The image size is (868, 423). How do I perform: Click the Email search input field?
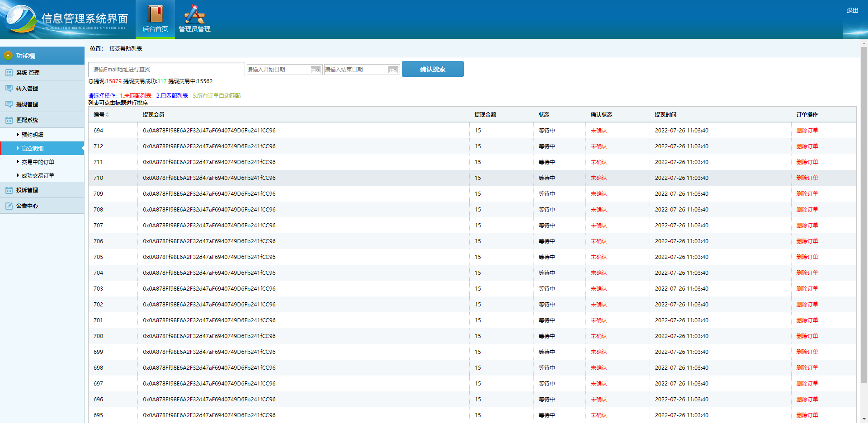tap(166, 70)
